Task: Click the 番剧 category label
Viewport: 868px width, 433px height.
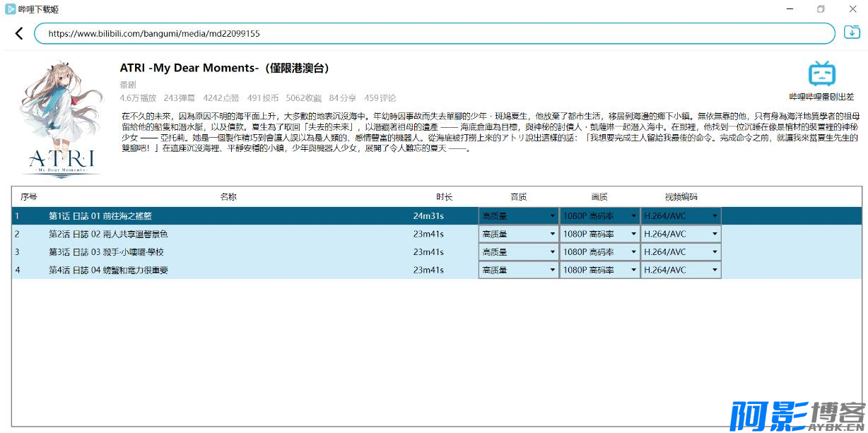Action: coord(128,84)
